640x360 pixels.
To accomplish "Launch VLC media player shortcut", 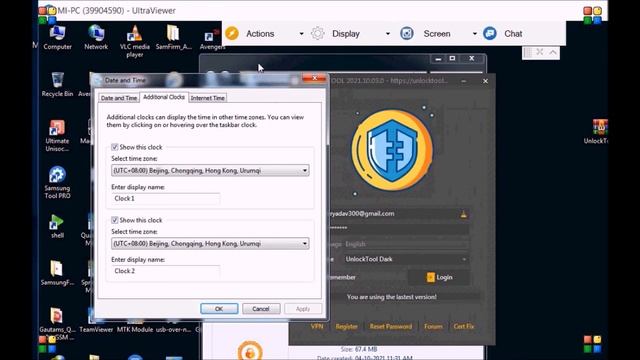I will [135, 40].
